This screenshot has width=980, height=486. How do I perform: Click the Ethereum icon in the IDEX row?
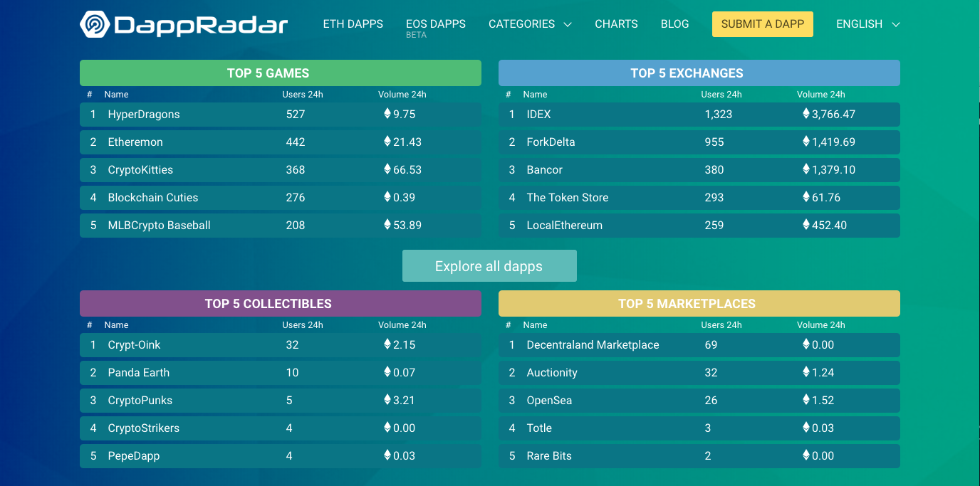tap(806, 114)
